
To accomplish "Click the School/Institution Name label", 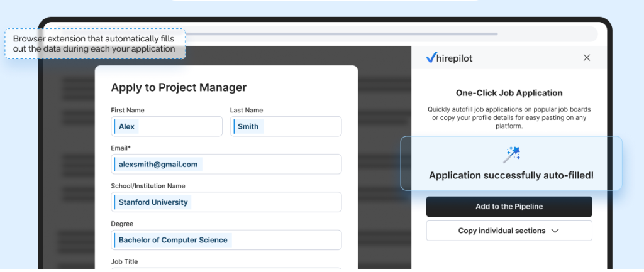I will (x=148, y=186).
